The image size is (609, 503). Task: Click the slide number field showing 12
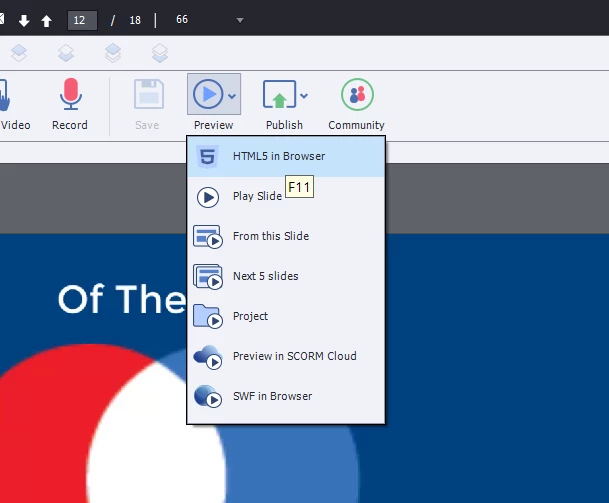click(x=82, y=20)
